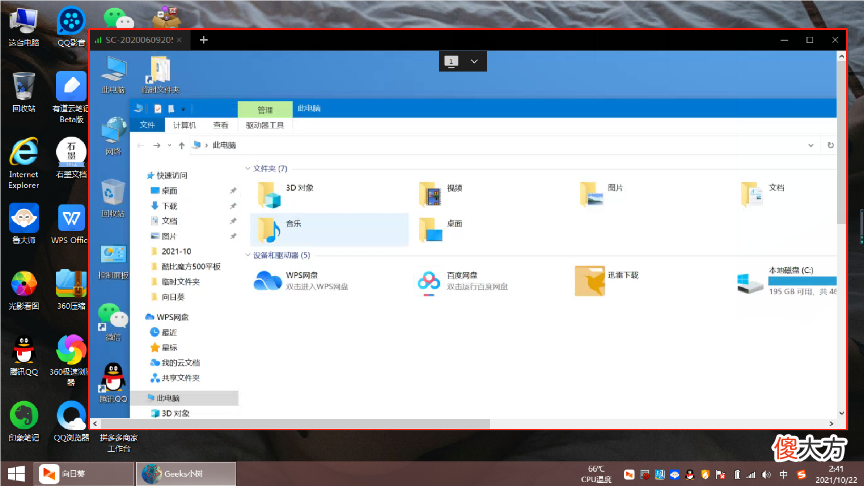The height and width of the screenshot is (486, 864).
Task: Select the 本地磁盘 (C:) drive
Action: 786,280
